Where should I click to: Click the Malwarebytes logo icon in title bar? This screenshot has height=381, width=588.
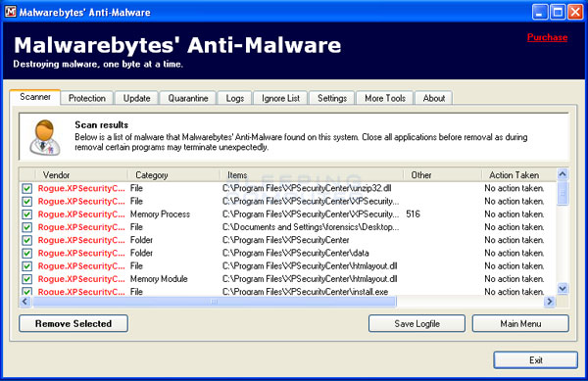pos(10,12)
